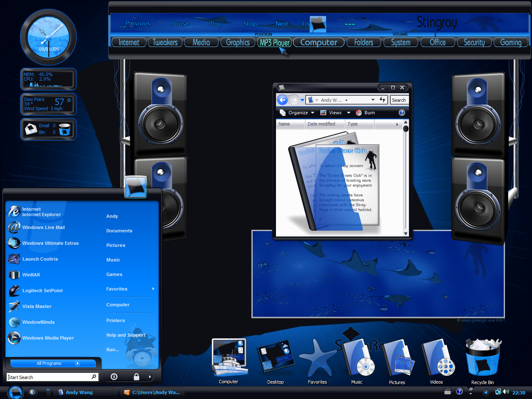This screenshot has height=399, width=532.
Task: Switch to the System tab
Action: (401, 42)
